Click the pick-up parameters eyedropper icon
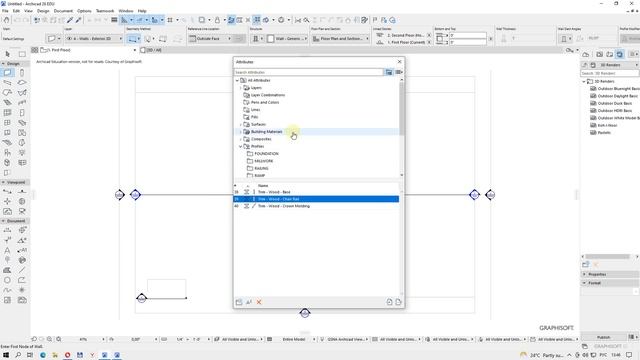This screenshot has width=640, height=360. 70,20
